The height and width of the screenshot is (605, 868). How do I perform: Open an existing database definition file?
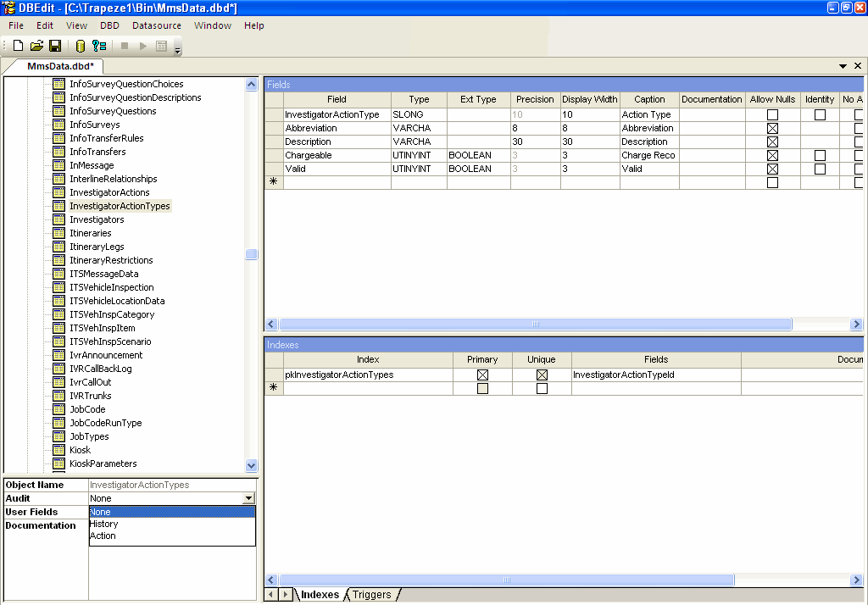[x=36, y=46]
